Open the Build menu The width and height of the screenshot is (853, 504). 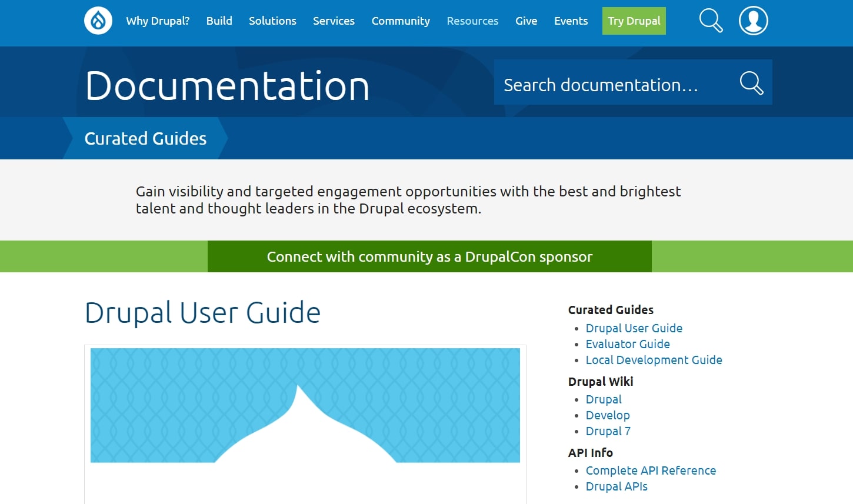[x=219, y=21]
